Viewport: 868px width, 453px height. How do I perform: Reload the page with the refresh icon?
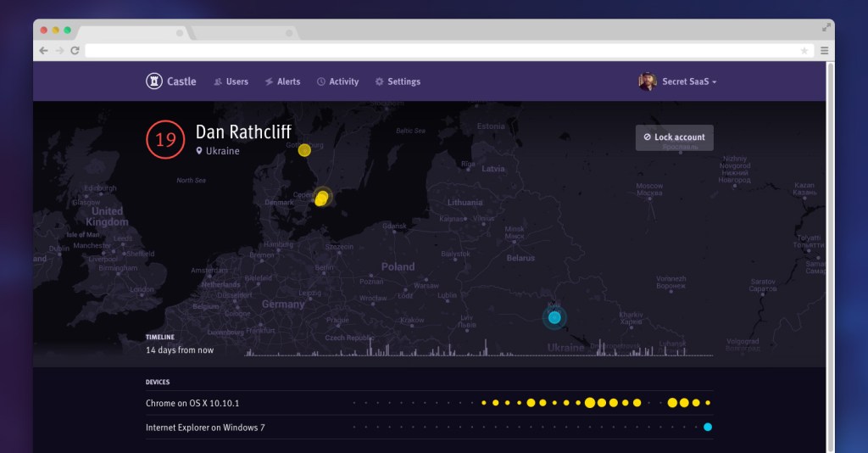75,51
